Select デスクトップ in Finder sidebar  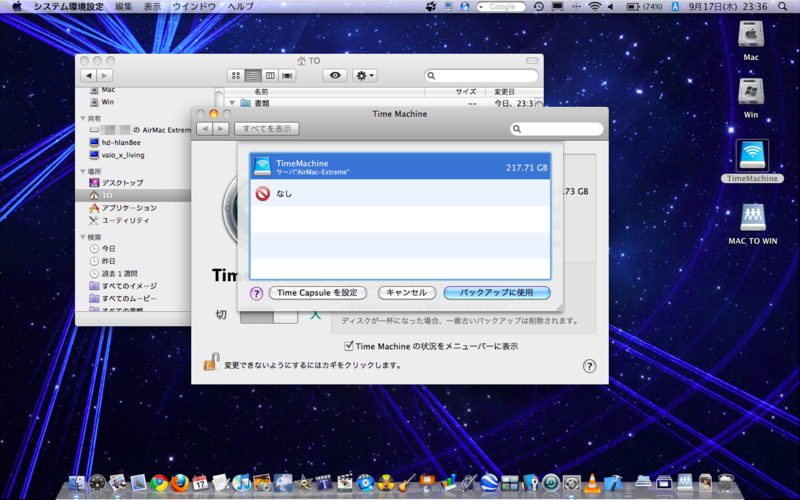click(122, 183)
